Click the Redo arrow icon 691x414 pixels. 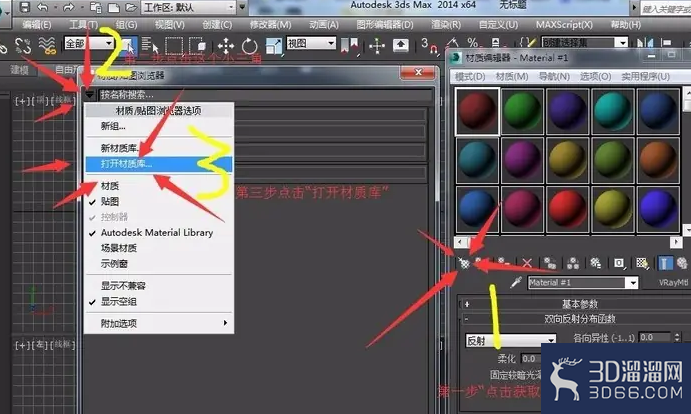click(68, 7)
